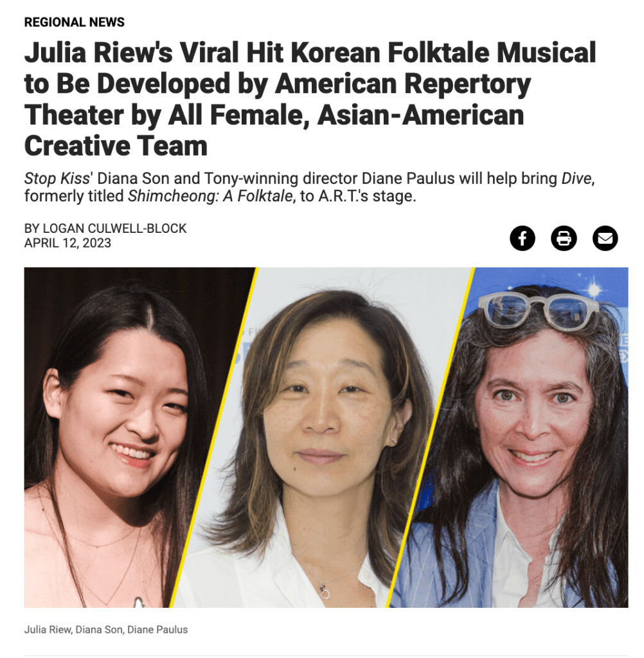Click the Julia Riew headline title
This screenshot has width=644, height=658.
[310, 99]
